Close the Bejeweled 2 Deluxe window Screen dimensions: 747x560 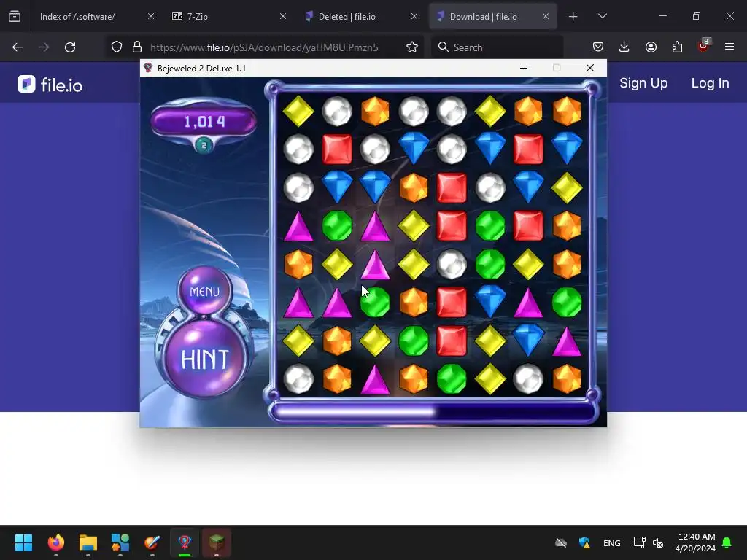pyautogui.click(x=589, y=68)
